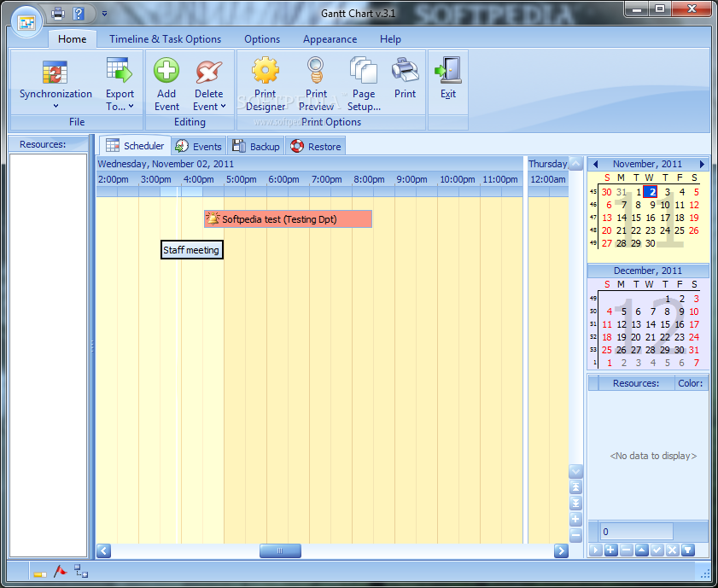Switch to the Backup tab
718x588 pixels.
click(x=256, y=147)
